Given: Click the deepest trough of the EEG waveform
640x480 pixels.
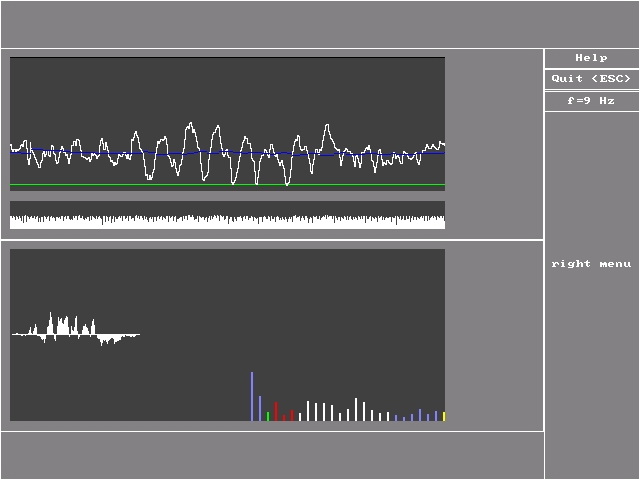Looking at the screenshot, I should point(288,184).
